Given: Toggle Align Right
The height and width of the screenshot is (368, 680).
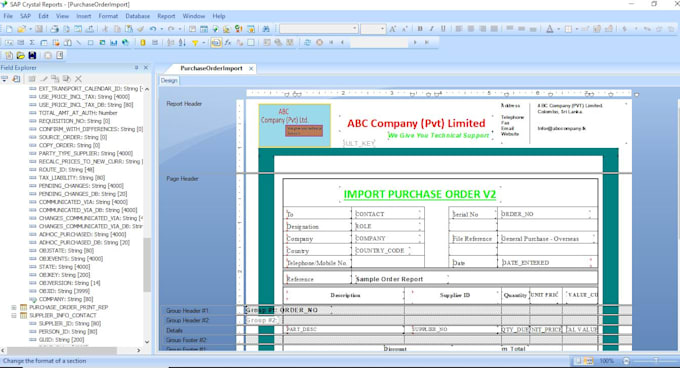Looking at the screenshot, I should 482,29.
